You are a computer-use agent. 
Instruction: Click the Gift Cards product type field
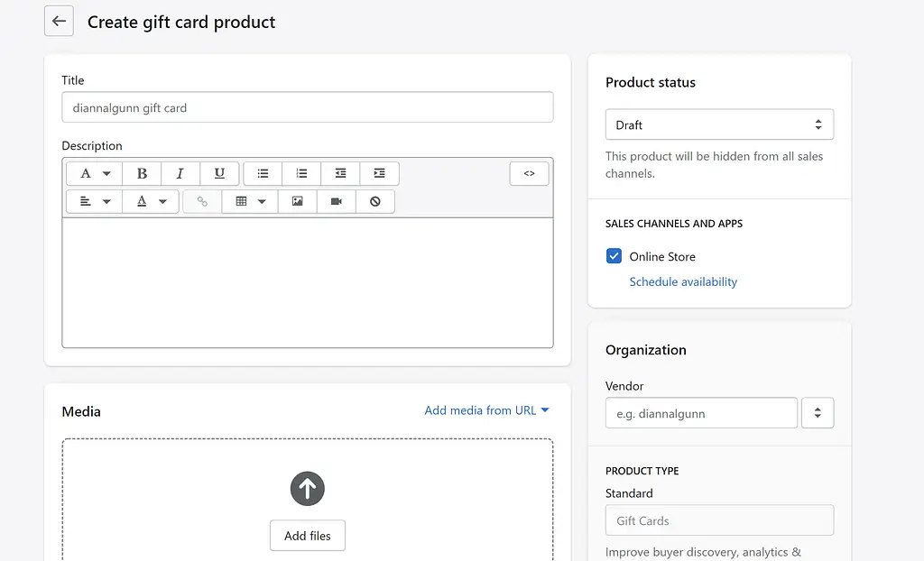click(x=719, y=520)
